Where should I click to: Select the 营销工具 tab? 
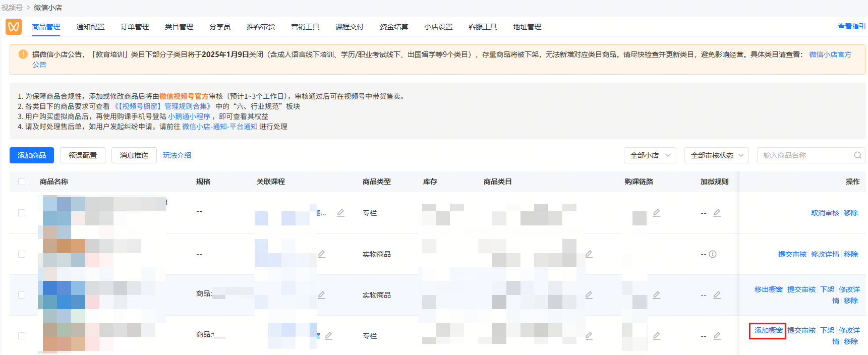pos(305,27)
